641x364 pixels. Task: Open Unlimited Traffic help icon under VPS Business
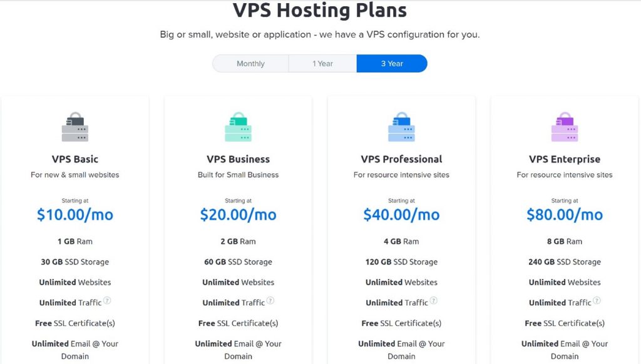coord(270,301)
